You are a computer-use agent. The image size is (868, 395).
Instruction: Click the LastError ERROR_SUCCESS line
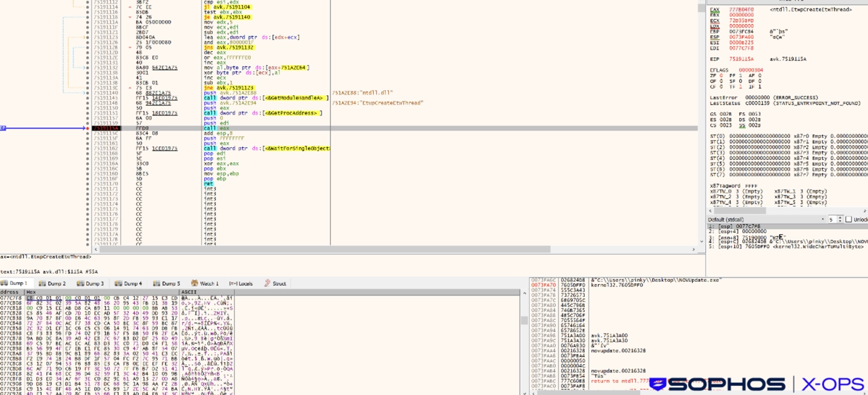(764, 98)
